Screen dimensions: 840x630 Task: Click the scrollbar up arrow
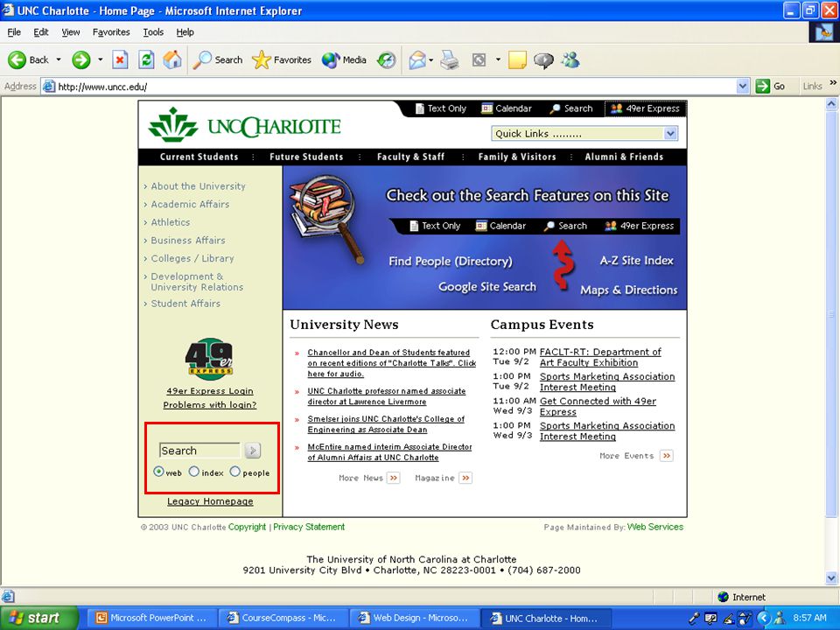(831, 104)
